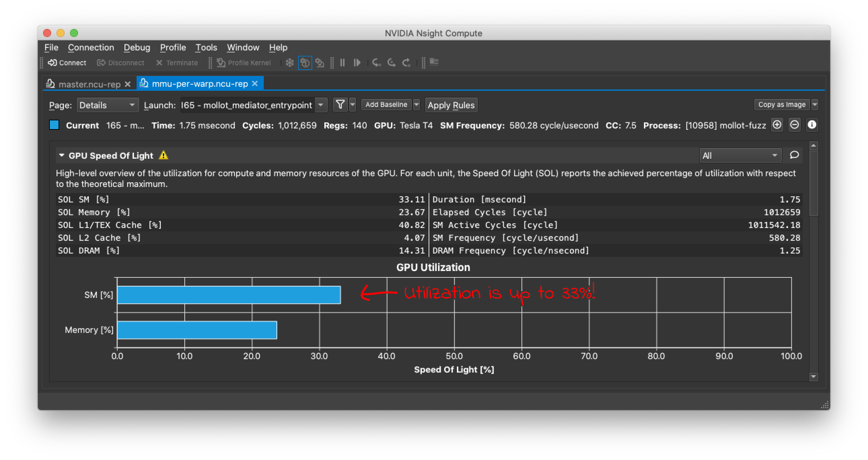Click the comment bubble icon in section header
868x460 pixels.
coord(794,155)
